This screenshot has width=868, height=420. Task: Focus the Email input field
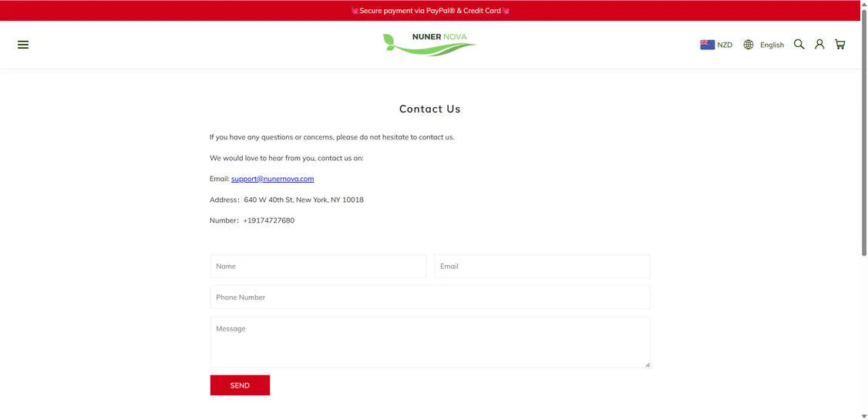point(542,266)
